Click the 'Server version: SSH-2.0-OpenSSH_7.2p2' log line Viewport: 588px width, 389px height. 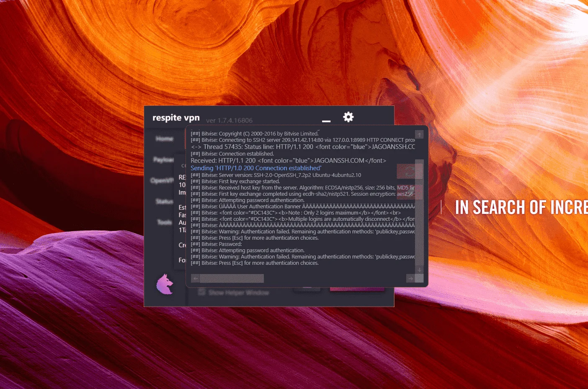(x=276, y=175)
